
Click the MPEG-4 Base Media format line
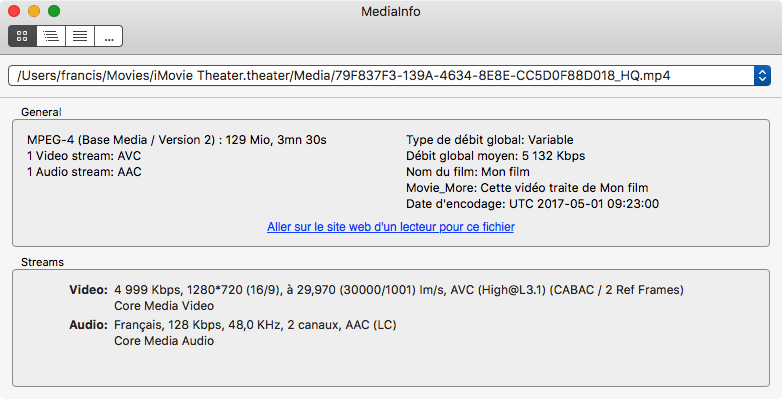pyautogui.click(x=177, y=140)
